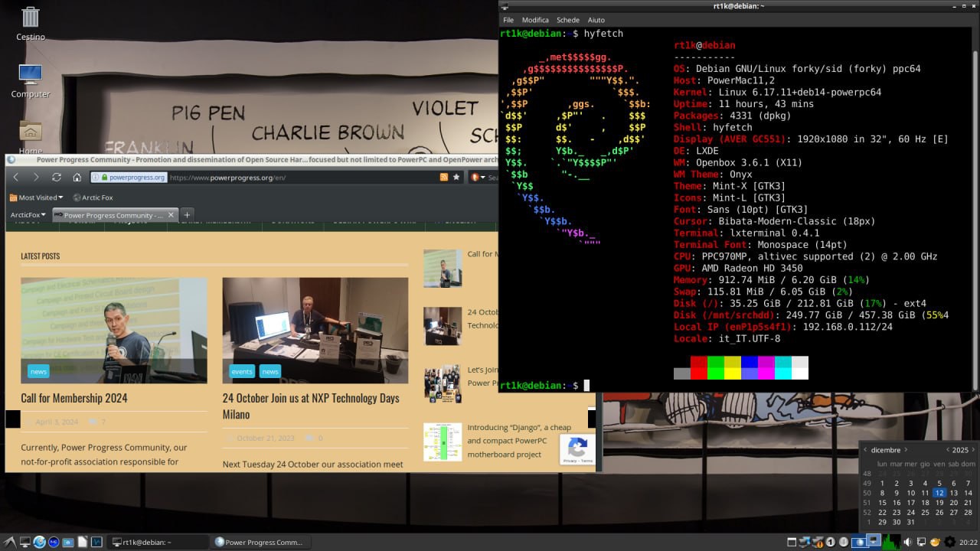Open the Call for Membership 2024 post
The image size is (980, 551).
(74, 398)
